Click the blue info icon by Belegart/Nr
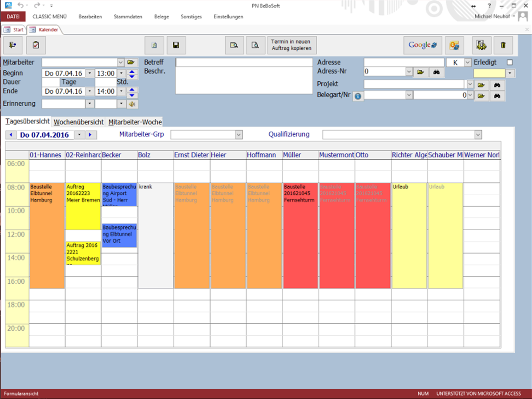Viewport: 532px width, 399px height. [x=358, y=96]
